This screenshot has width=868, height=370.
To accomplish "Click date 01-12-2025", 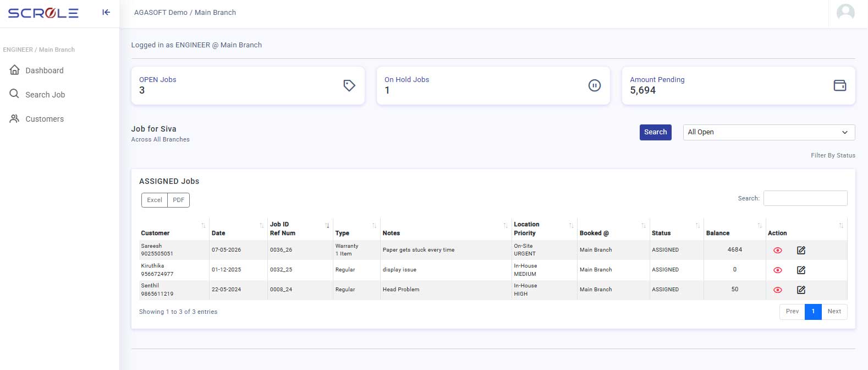I will click(226, 270).
